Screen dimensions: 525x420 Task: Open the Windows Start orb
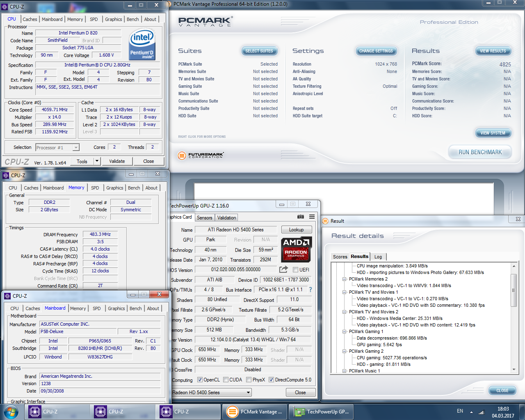coord(11,411)
